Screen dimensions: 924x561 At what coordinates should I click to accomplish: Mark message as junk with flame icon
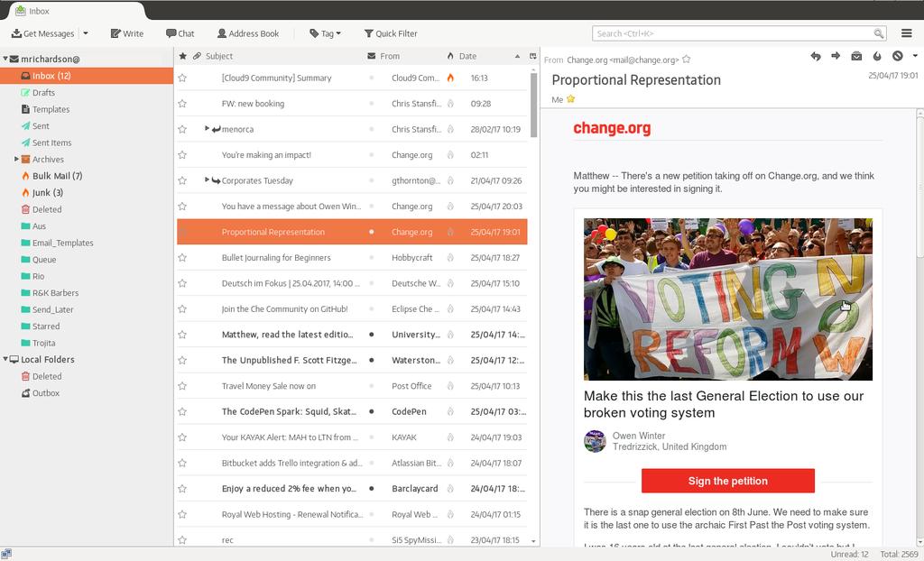[877, 56]
